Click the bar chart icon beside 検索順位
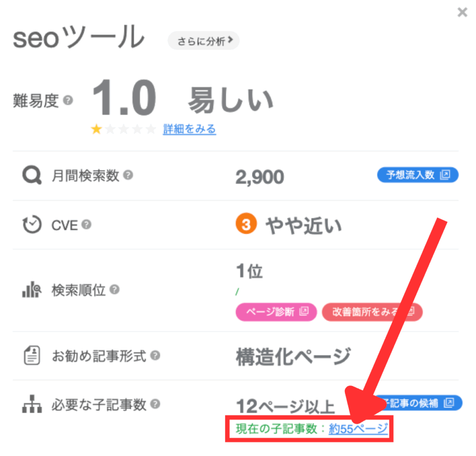This screenshot has width=476, height=456. 31,289
